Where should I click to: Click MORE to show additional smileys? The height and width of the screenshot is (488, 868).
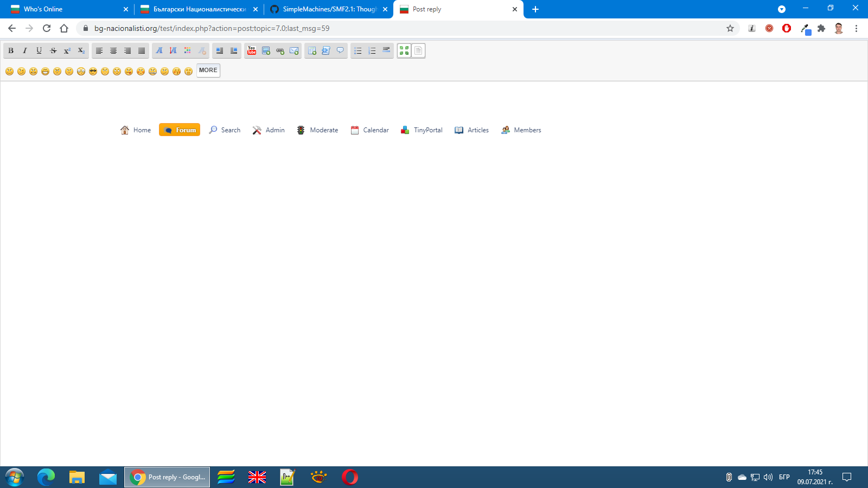208,70
